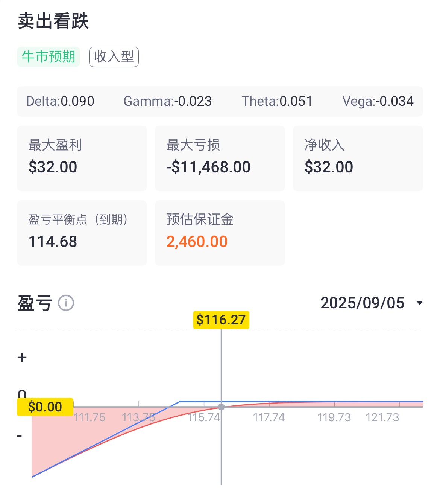The height and width of the screenshot is (504, 440).
Task: Open the 盈亏 info icon
Action: (x=66, y=303)
